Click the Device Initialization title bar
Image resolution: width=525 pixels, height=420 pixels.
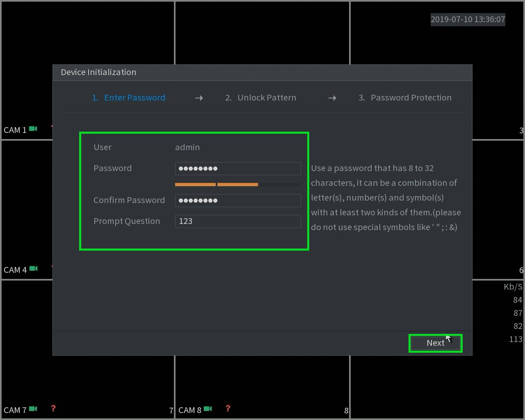tap(262, 73)
